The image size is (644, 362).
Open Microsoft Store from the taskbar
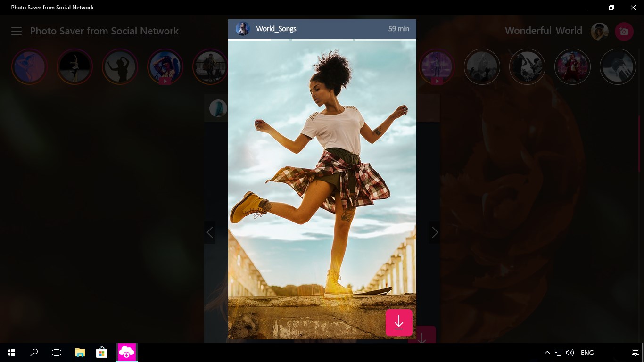point(101,352)
